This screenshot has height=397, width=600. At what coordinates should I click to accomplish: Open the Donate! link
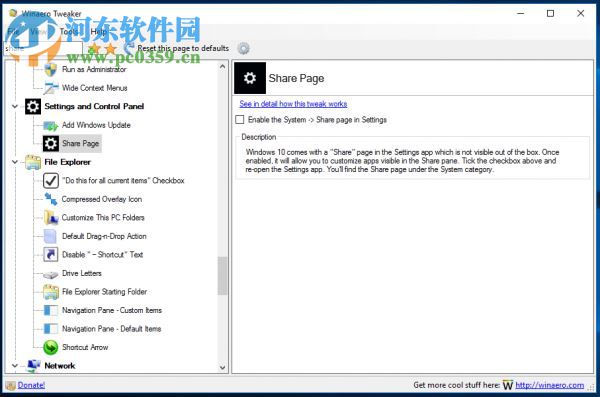point(31,385)
